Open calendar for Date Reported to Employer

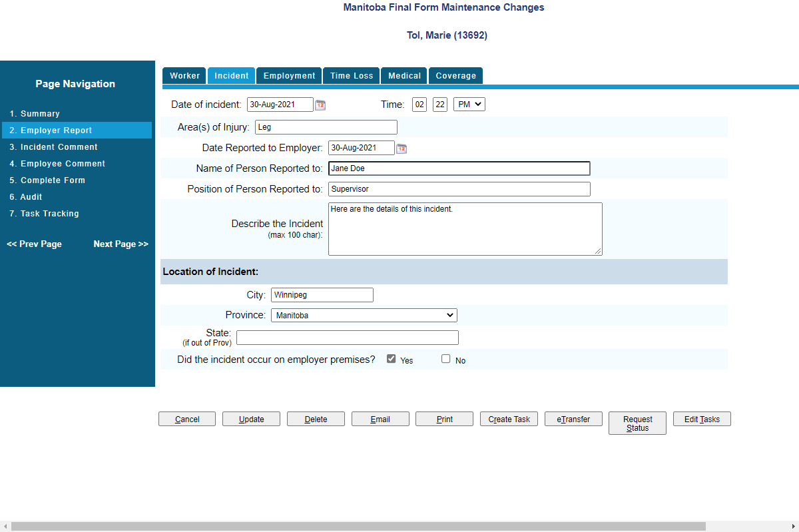[401, 148]
